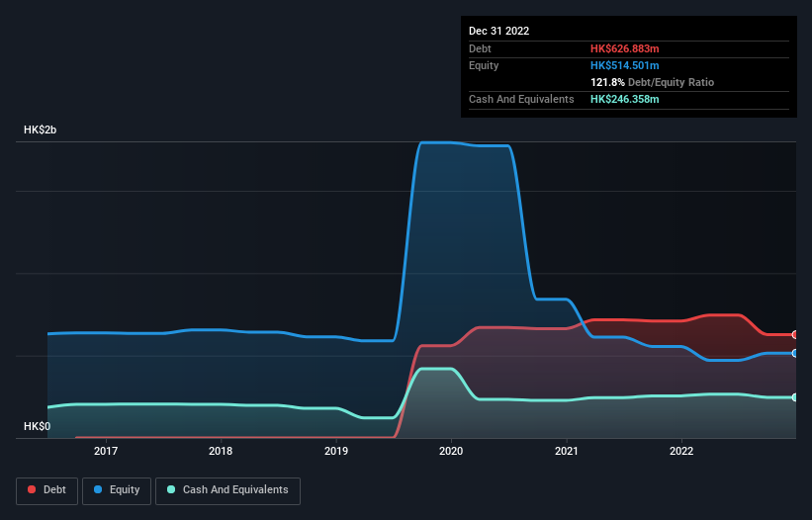Click the 2022 x-axis label
The height and width of the screenshot is (520, 812).
[x=681, y=451]
